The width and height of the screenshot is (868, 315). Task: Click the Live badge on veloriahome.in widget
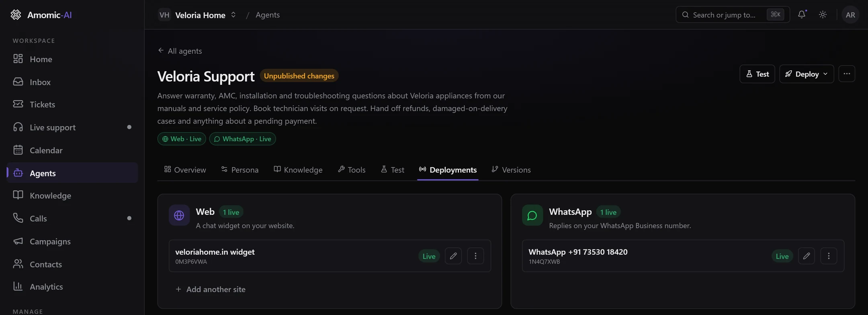tap(429, 256)
